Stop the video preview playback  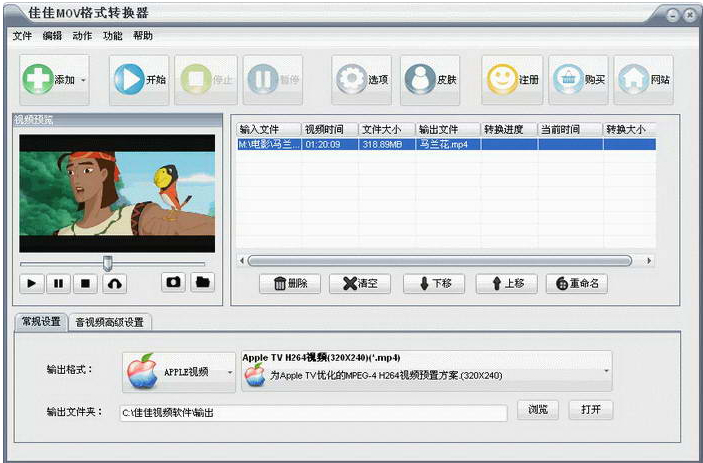coord(85,283)
